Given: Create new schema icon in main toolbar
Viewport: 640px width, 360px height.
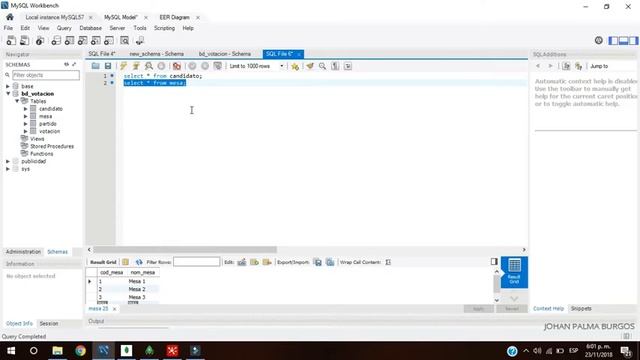Looking at the screenshot, I should [56, 40].
